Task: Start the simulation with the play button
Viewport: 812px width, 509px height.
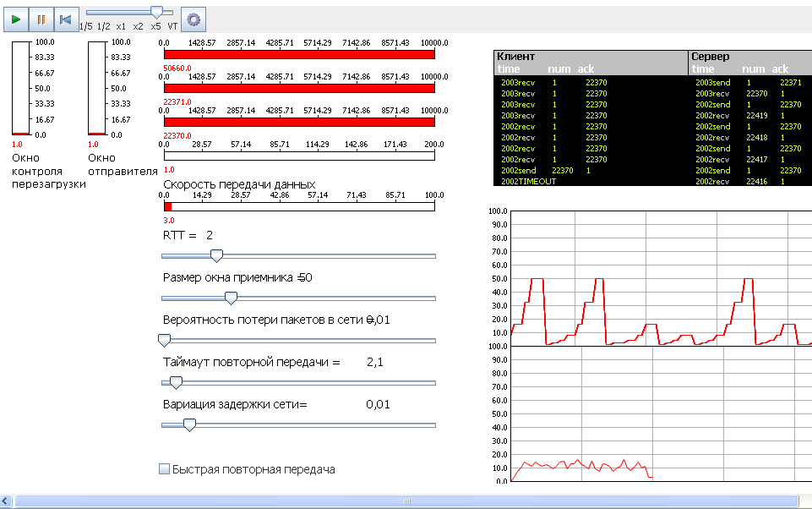Action: pos(16,19)
